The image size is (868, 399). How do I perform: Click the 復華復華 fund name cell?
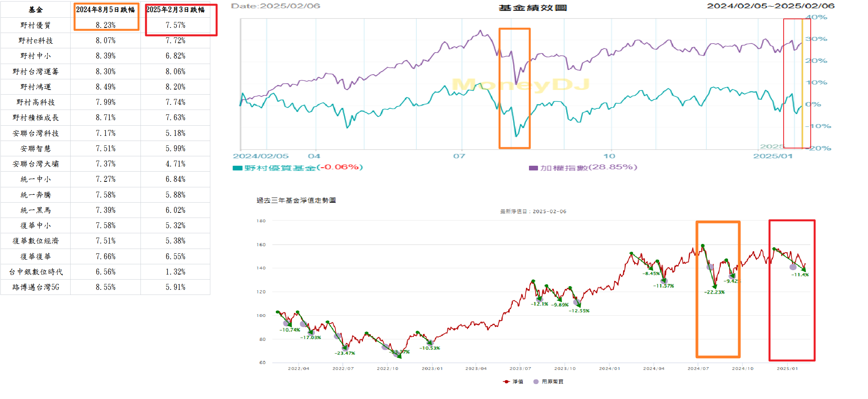[x=35, y=256]
